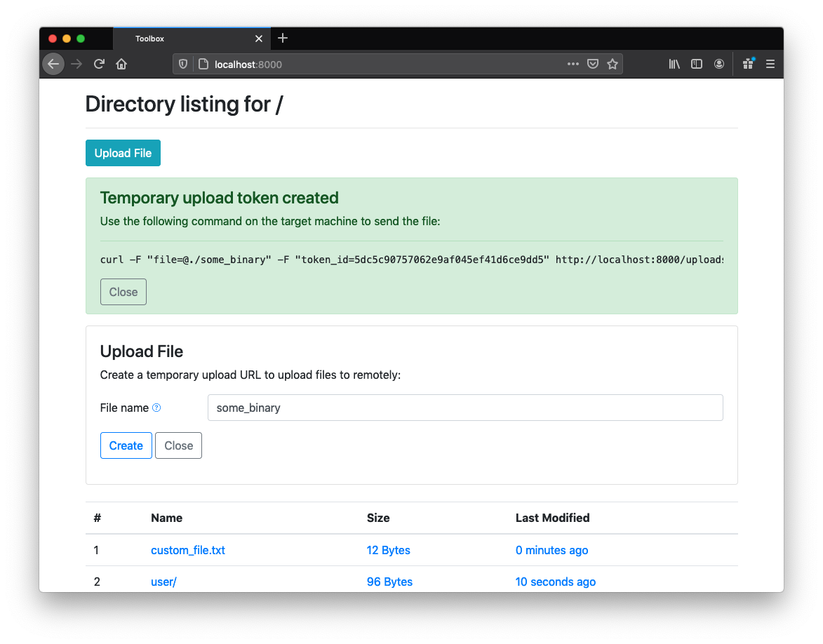Click the Last Modified column header
The width and height of the screenshot is (823, 644).
coord(552,518)
